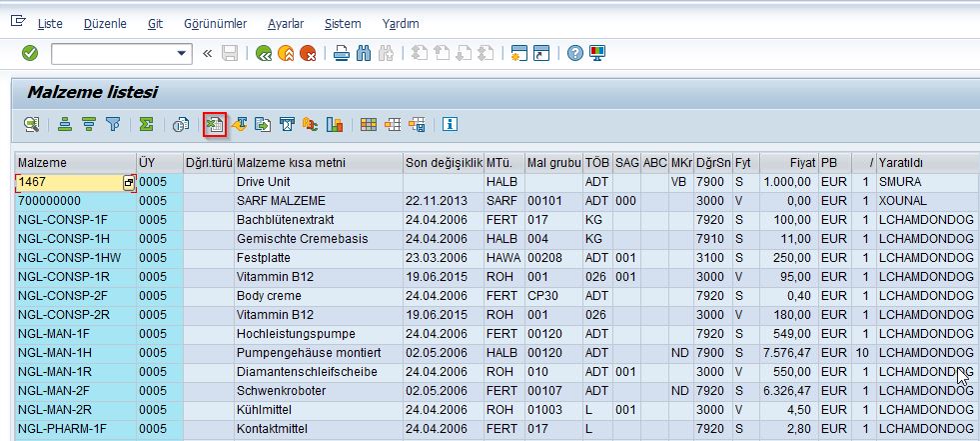Print the list with the printer icon
Image resolution: width=980 pixels, height=441 pixels.
(342, 53)
